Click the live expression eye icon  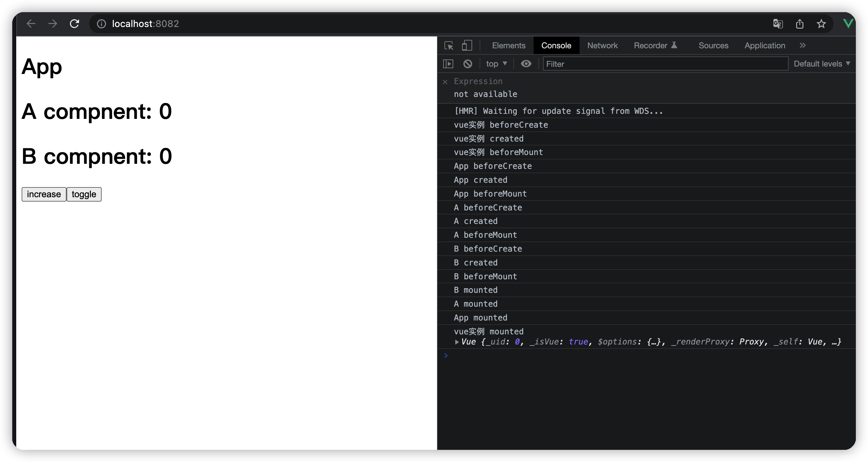click(526, 64)
